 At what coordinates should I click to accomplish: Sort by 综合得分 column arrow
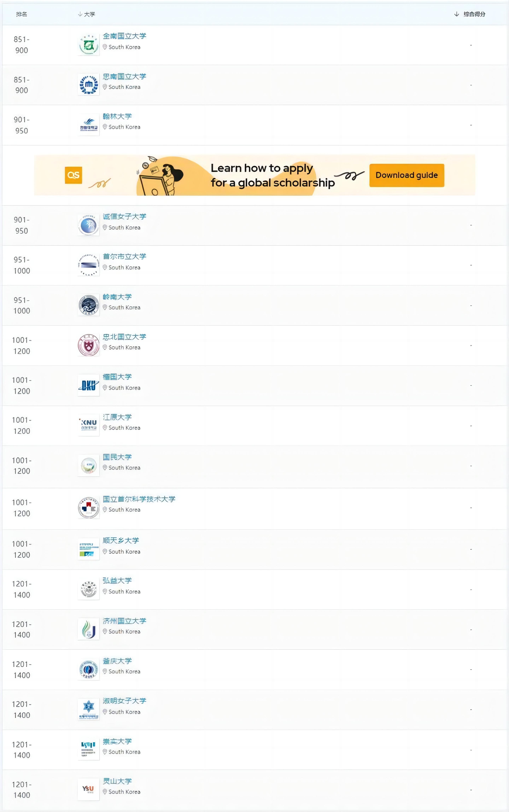click(457, 14)
